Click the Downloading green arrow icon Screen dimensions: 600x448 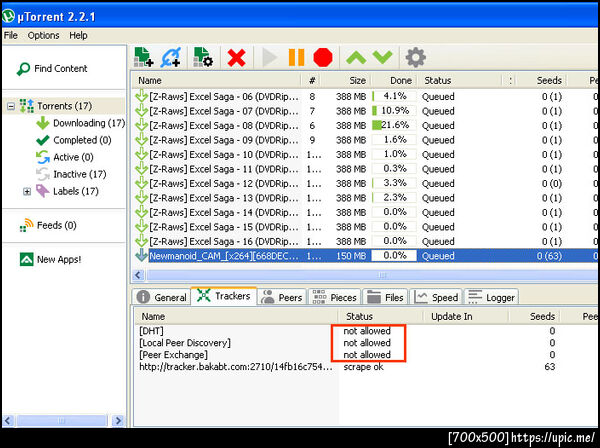click(x=42, y=123)
